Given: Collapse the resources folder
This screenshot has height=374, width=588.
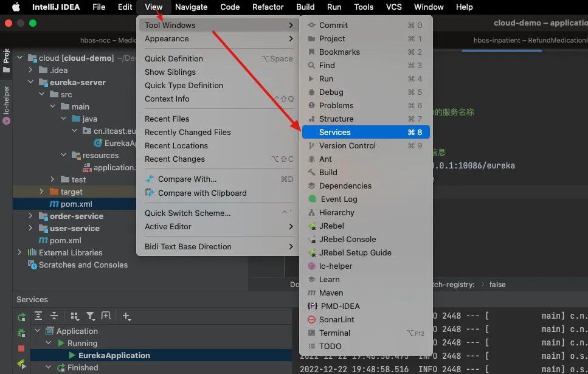Looking at the screenshot, I should pos(64,155).
